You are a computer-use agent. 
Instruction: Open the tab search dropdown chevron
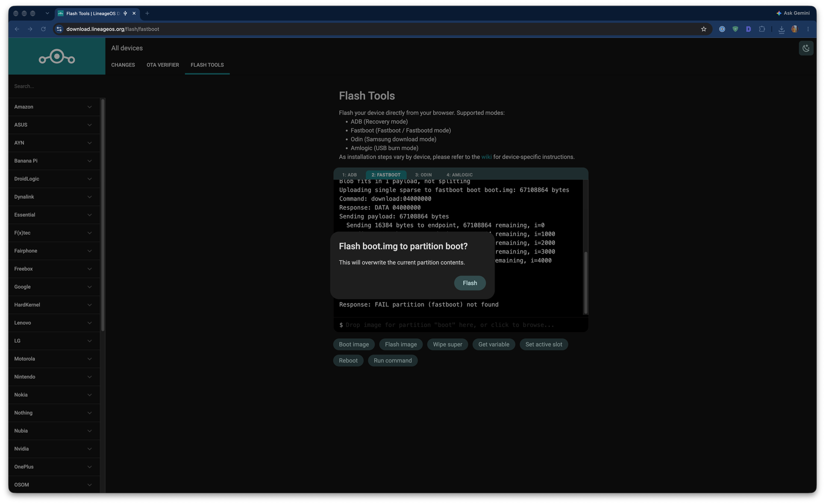click(47, 13)
